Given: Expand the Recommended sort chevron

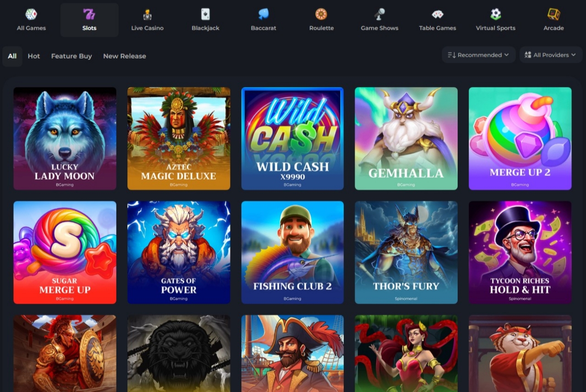Looking at the screenshot, I should [x=506, y=55].
